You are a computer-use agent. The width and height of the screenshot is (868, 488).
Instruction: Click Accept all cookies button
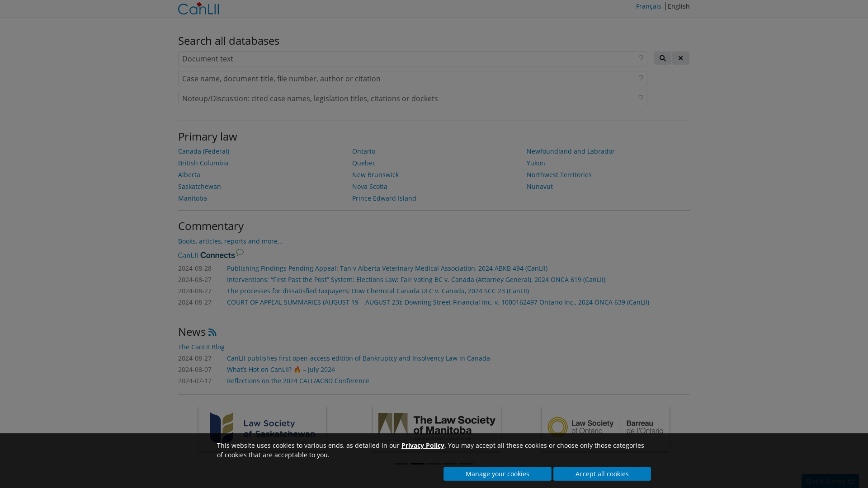602,474
